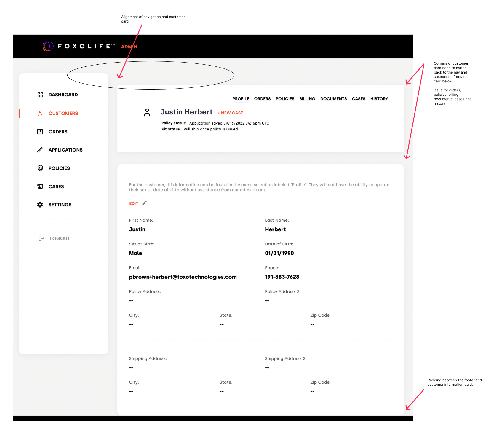
Task: Click the Justin Herbert customer name heading
Action: pyautogui.click(x=187, y=112)
